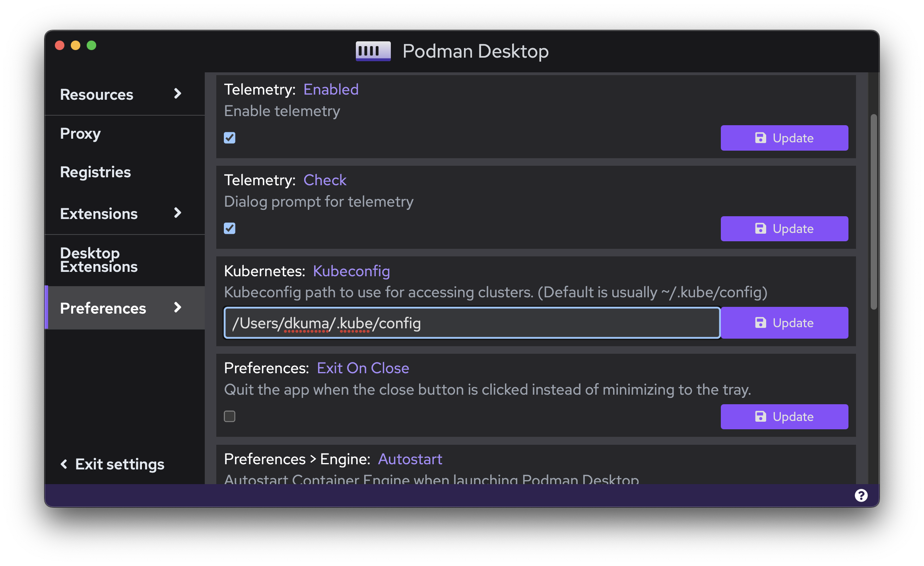Expand the Extensions section
Viewport: 924px width, 566px height.
point(177,213)
